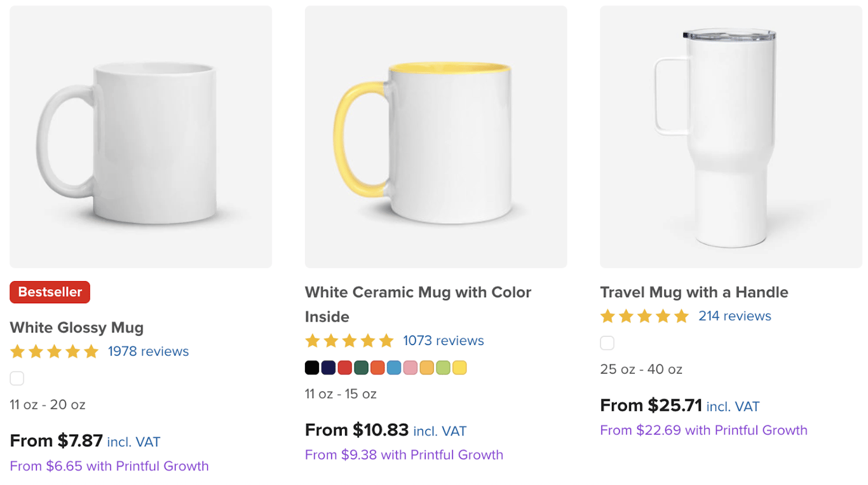The width and height of the screenshot is (868, 485).
Task: Choose the light green color swatch
Action: [443, 367]
